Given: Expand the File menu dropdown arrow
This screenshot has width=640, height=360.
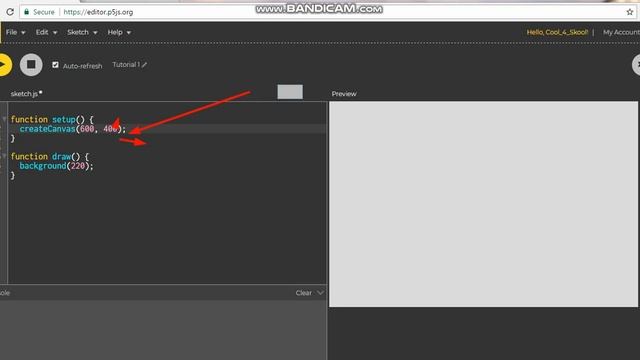Looking at the screenshot, I should coord(23,33).
